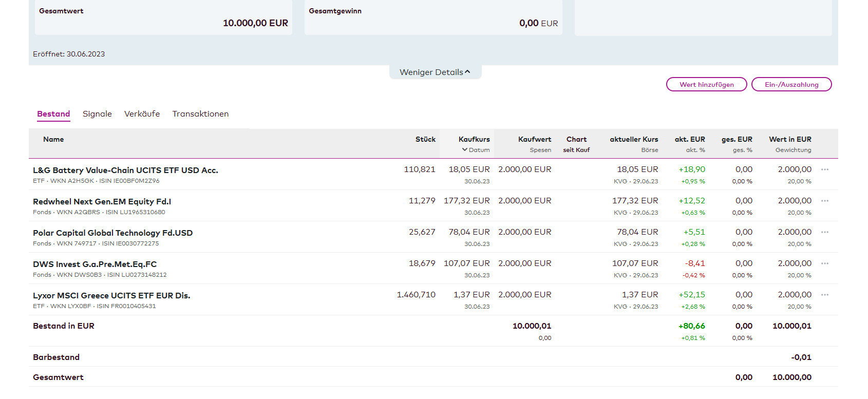Switch to the Verkäufe tab

pos(142,114)
